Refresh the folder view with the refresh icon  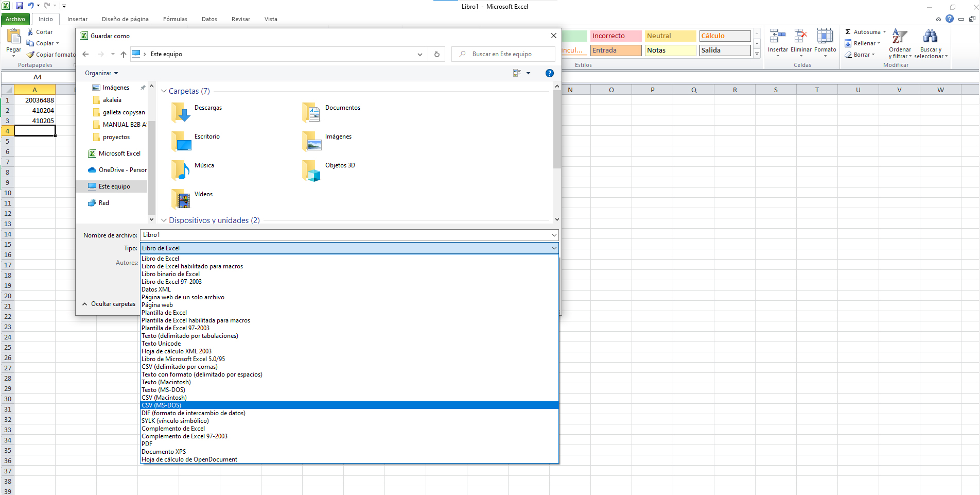[x=436, y=54]
